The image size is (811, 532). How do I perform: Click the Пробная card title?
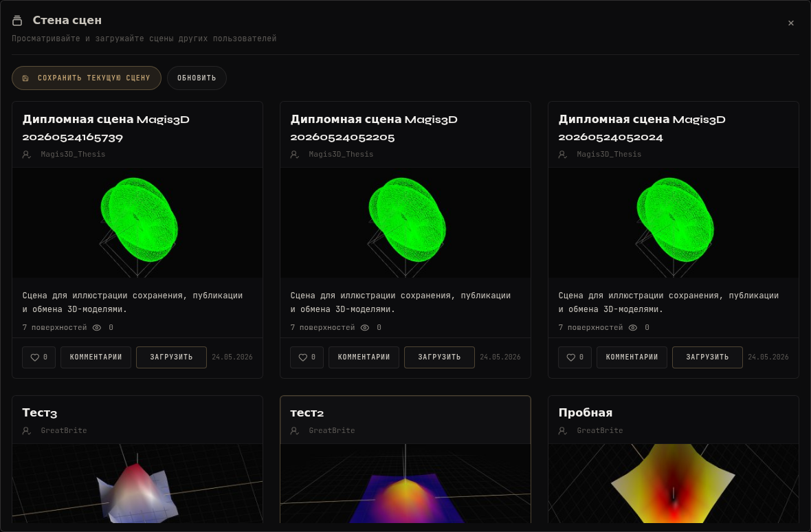[586, 412]
